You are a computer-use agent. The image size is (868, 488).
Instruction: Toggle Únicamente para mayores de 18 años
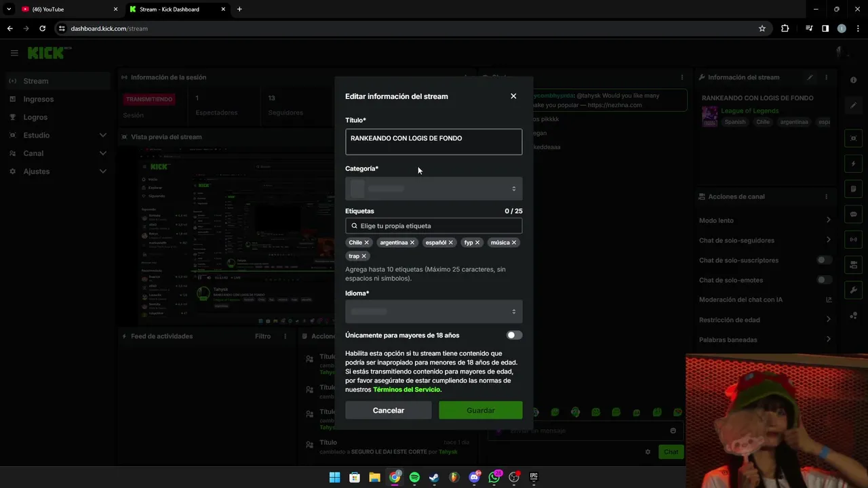(x=515, y=335)
